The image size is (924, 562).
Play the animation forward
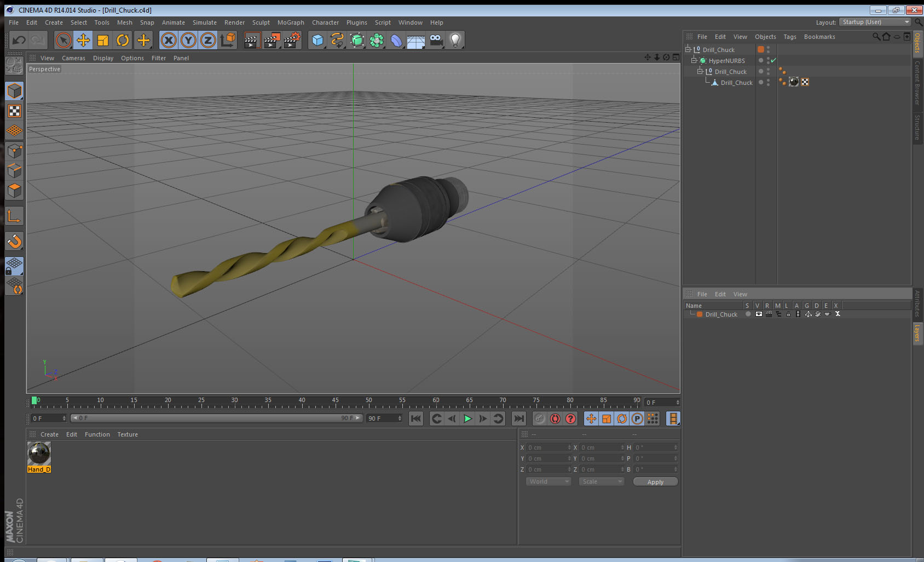[x=467, y=418]
